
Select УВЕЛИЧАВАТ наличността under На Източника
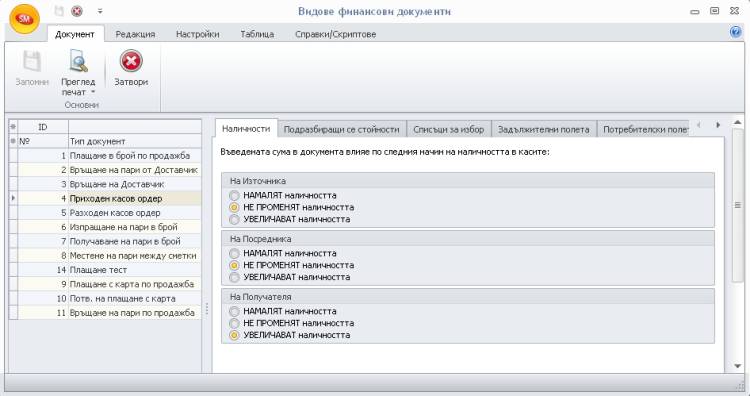coord(234,220)
